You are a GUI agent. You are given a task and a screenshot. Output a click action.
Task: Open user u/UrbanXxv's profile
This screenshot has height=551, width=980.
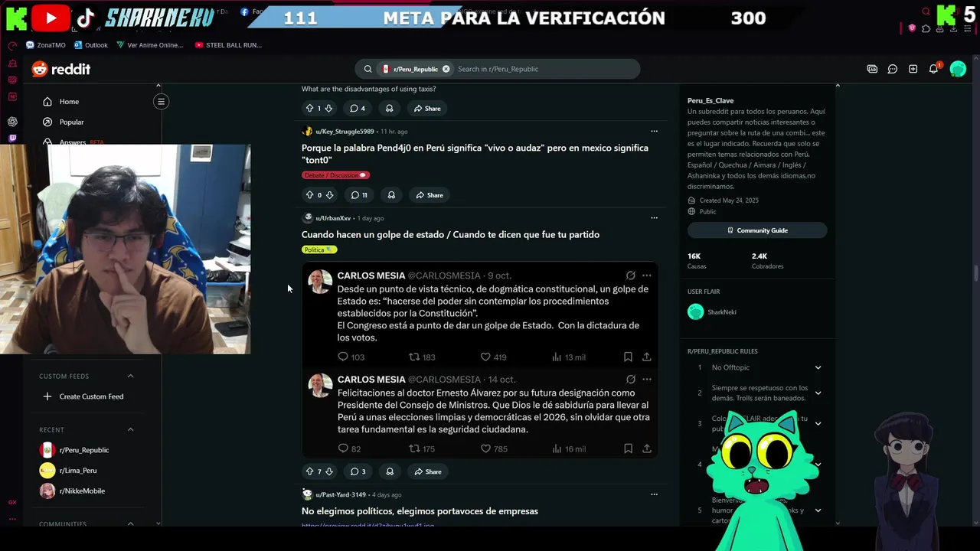pos(333,218)
